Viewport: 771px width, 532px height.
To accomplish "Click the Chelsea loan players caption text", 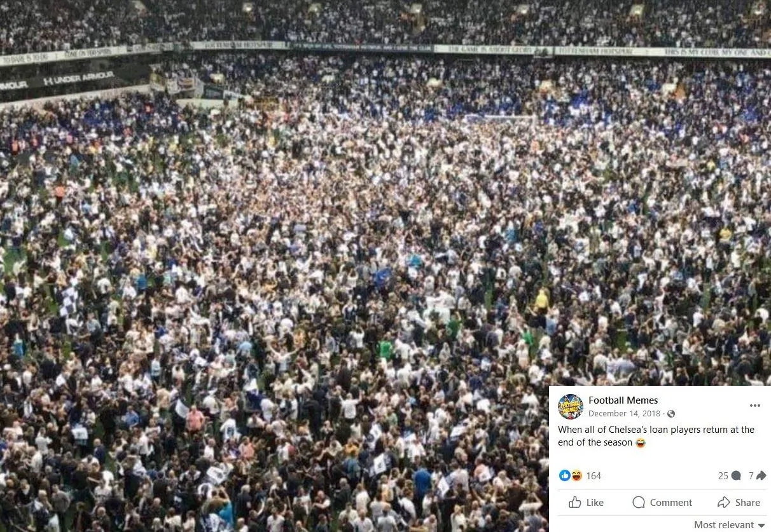I will tap(656, 436).
